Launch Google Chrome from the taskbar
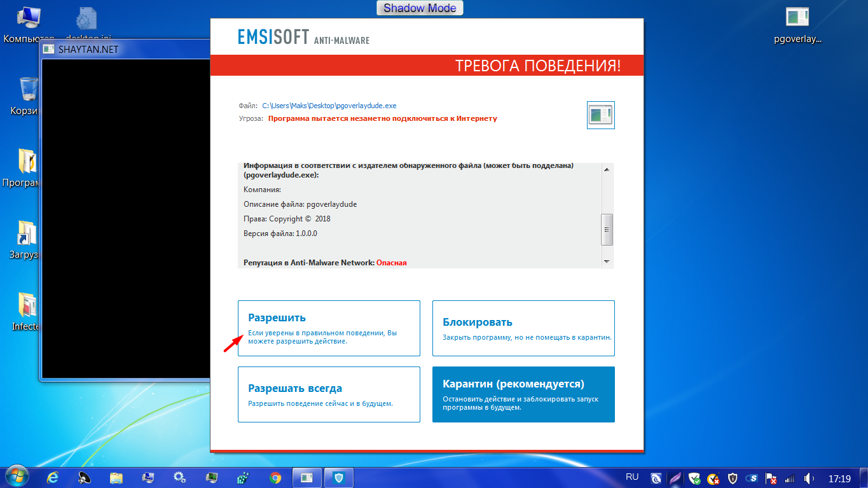 click(275, 477)
